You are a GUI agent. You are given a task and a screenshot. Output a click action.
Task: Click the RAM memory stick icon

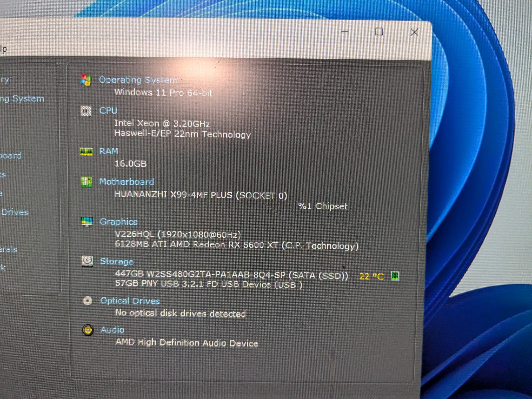86,152
